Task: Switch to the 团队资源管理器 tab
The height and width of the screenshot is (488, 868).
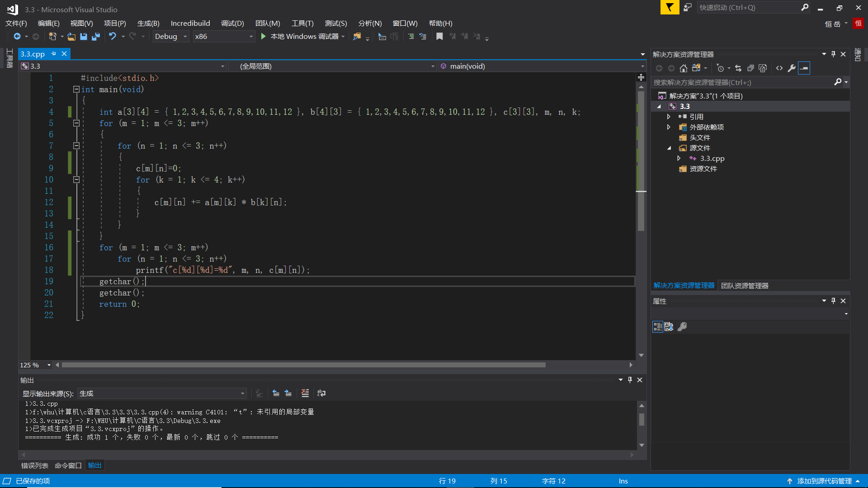Action: [745, 286]
